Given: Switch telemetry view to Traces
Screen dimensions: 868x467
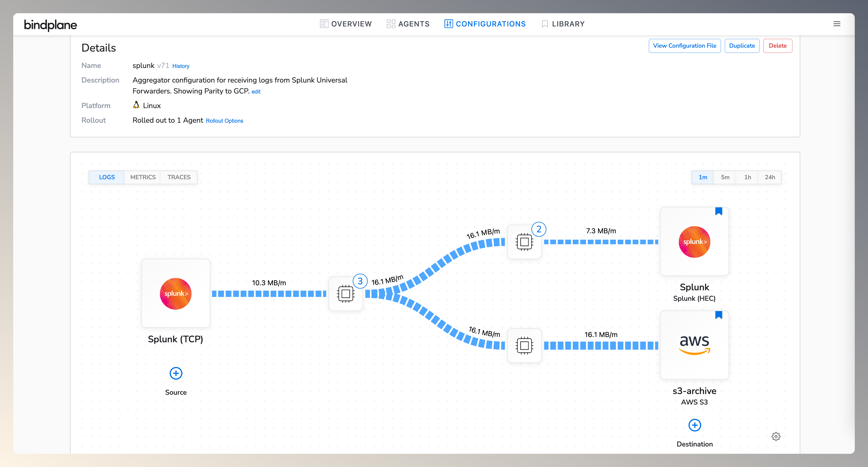Looking at the screenshot, I should [x=179, y=177].
